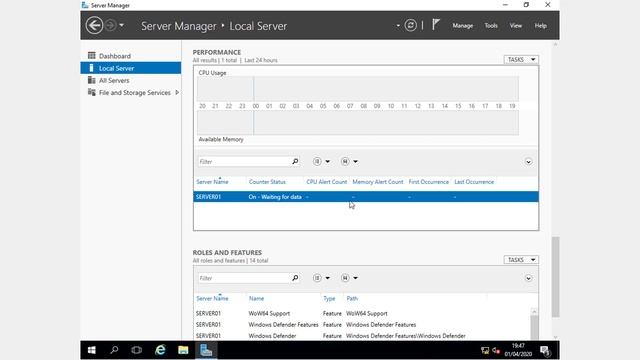
Task: Open Task View on the taskbar
Action: (137, 350)
